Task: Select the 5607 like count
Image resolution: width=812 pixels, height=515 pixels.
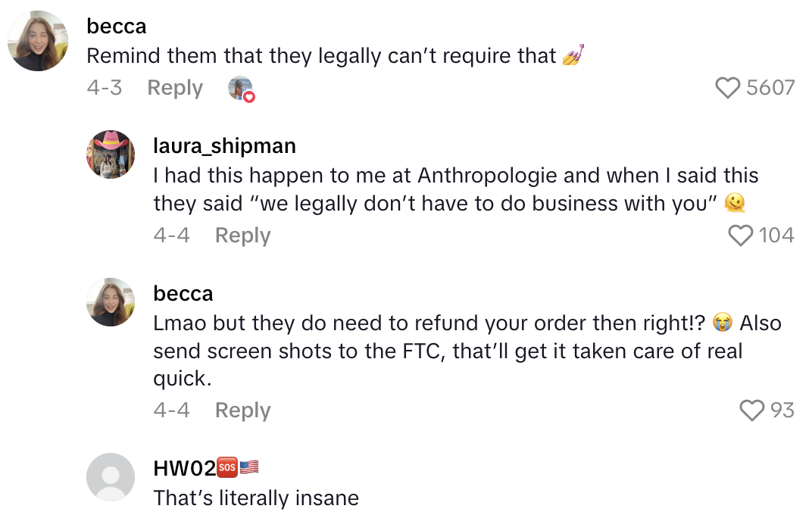Action: coord(770,87)
